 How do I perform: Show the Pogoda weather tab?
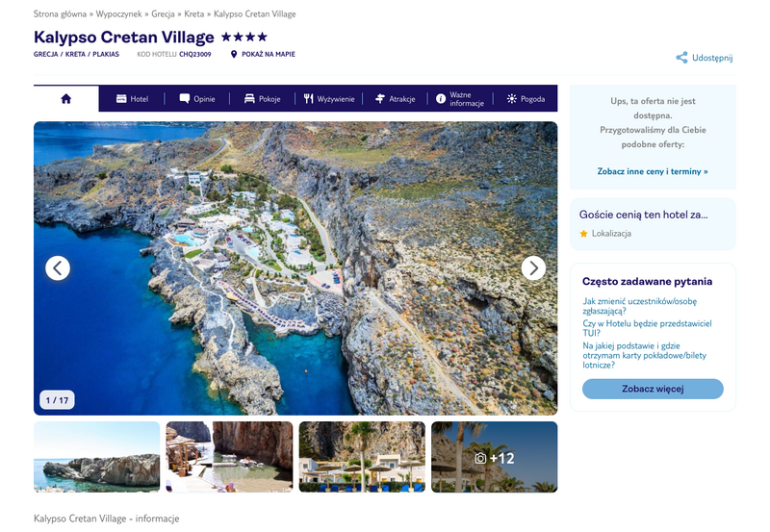pyautogui.click(x=526, y=99)
